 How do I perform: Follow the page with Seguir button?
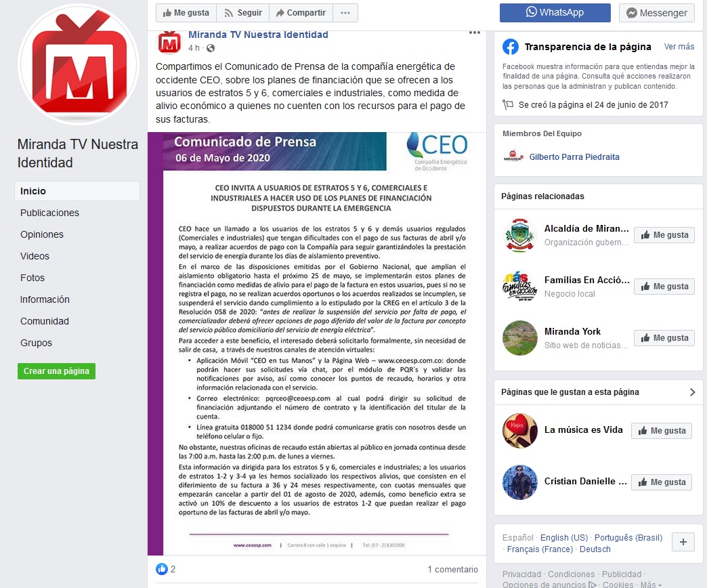click(x=243, y=13)
